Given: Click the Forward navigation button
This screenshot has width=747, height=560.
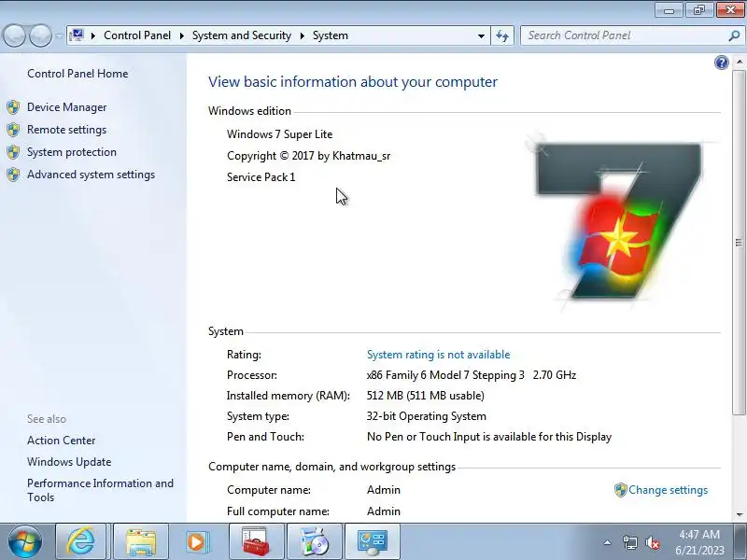Looking at the screenshot, I should (x=41, y=35).
